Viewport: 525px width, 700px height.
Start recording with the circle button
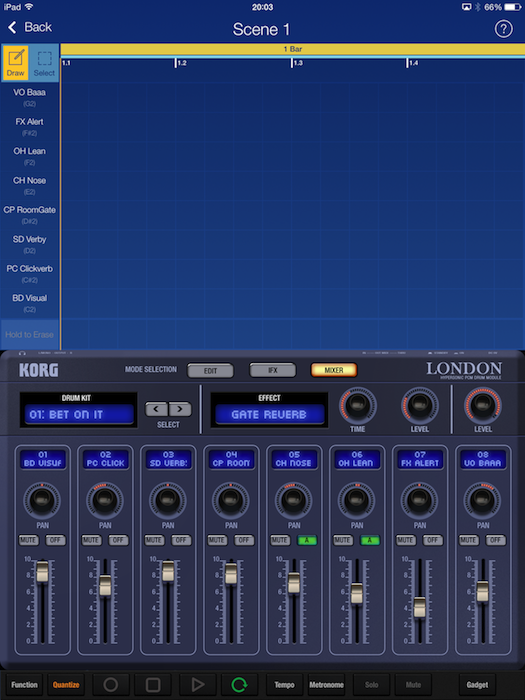click(x=111, y=684)
